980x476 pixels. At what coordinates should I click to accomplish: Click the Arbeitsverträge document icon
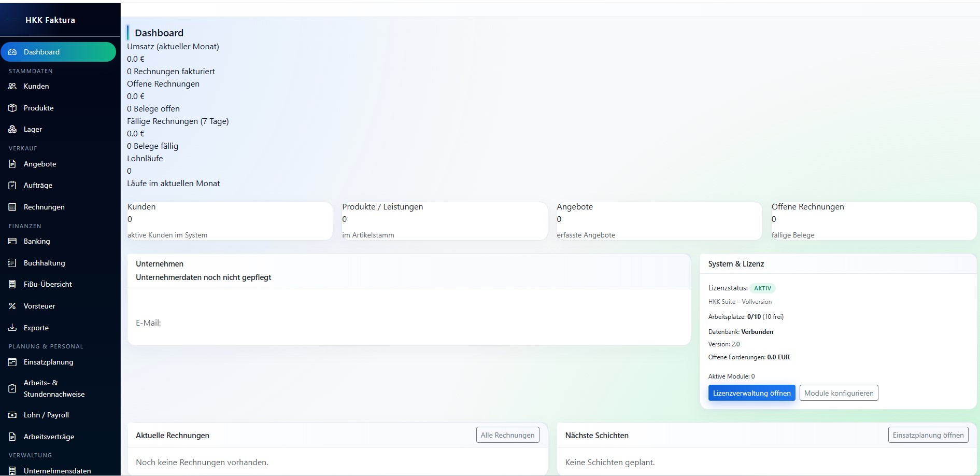coord(12,437)
